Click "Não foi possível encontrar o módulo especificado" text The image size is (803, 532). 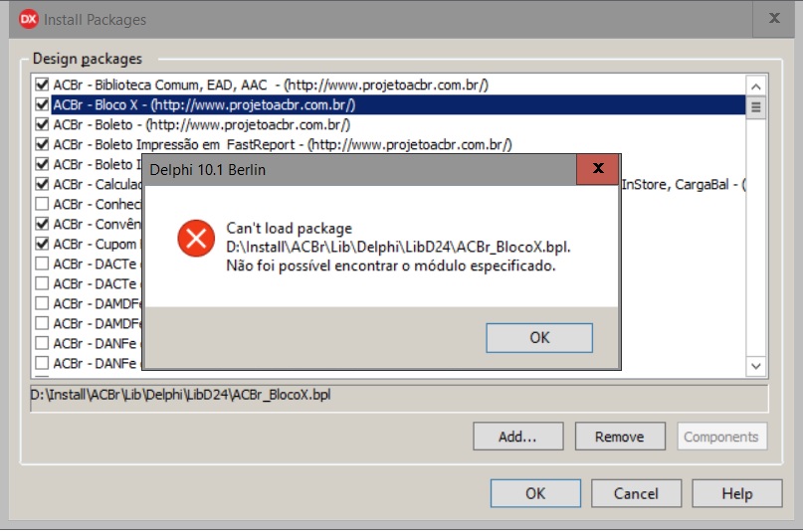tap(391, 266)
